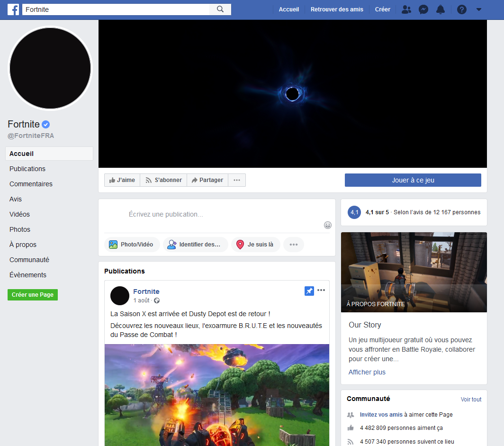Open the notifications bell
The width and height of the screenshot is (504, 446).
point(441,9)
